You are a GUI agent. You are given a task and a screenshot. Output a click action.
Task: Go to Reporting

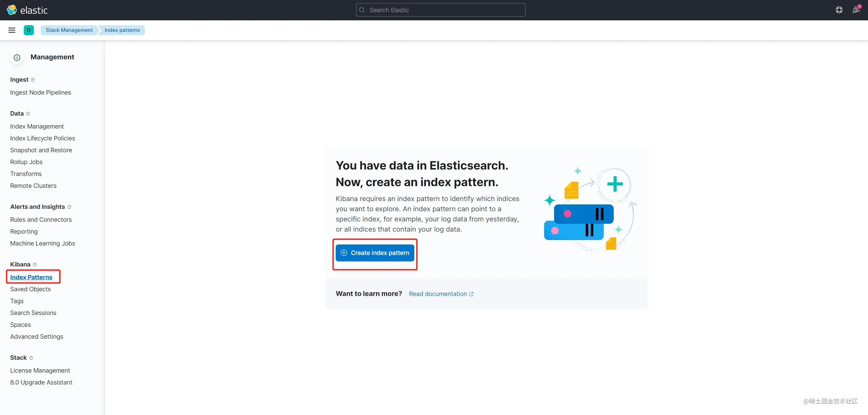pyautogui.click(x=24, y=232)
